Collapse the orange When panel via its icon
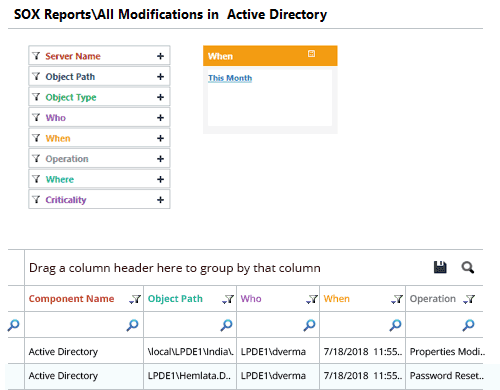 coord(311,54)
